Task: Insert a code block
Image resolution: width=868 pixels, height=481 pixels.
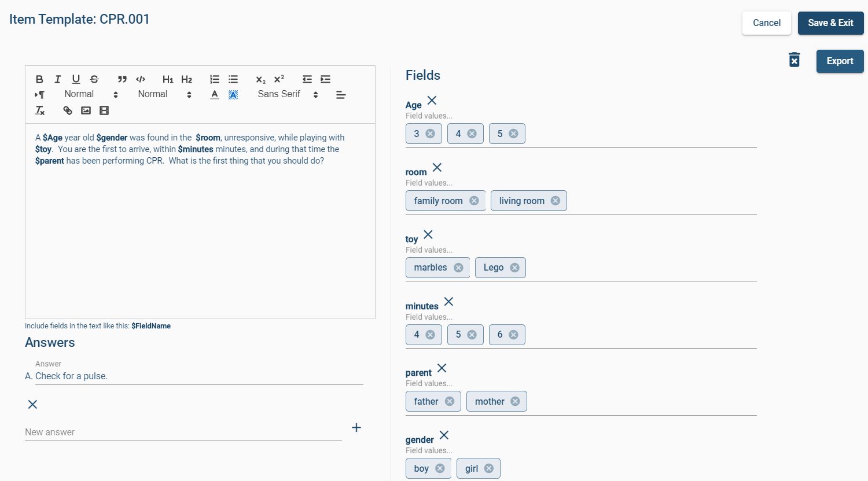Action: pyautogui.click(x=141, y=79)
